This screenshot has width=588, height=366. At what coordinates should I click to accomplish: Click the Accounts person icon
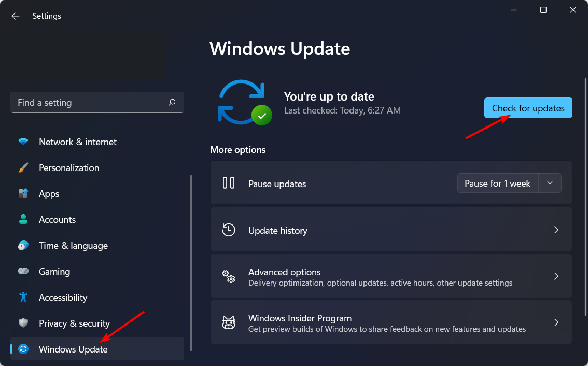[x=23, y=219]
